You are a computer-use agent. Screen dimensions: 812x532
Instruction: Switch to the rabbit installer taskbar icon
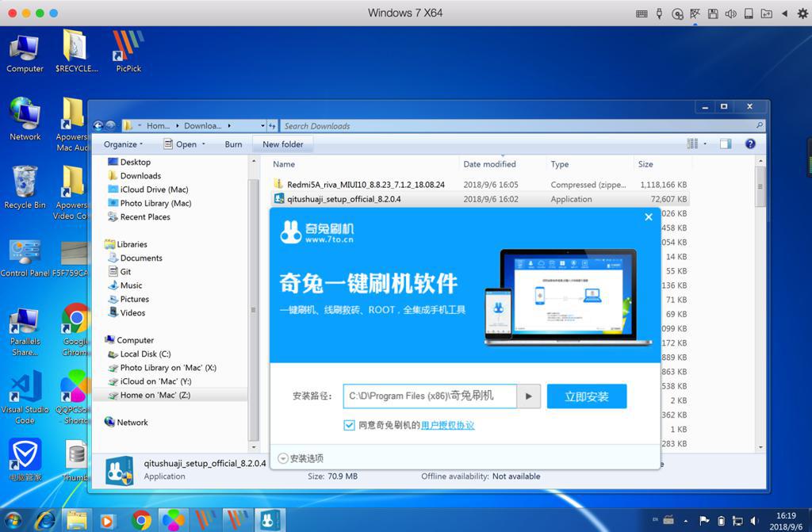[269, 520]
